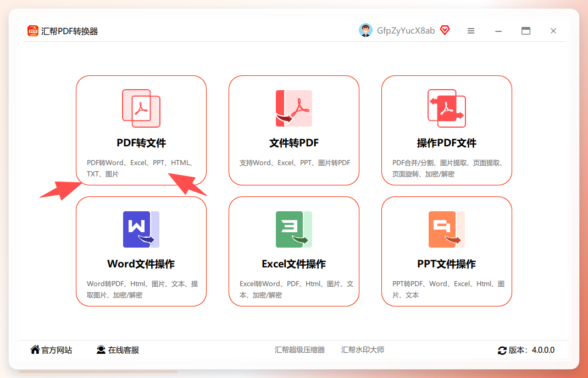This screenshot has height=378, width=588.
Task: Click the 汇帮PDF转换器 title text
Action: pos(69,31)
